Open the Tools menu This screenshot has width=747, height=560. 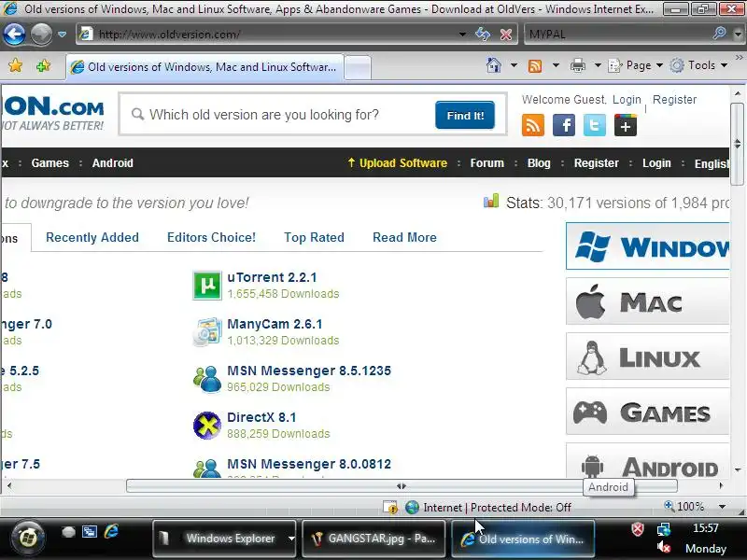coord(698,65)
